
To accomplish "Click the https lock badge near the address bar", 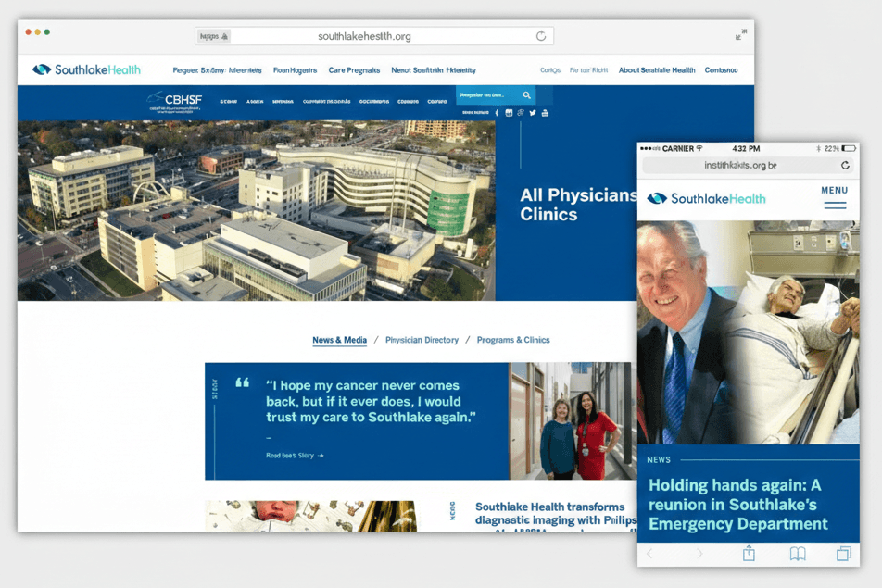I will coord(214,35).
